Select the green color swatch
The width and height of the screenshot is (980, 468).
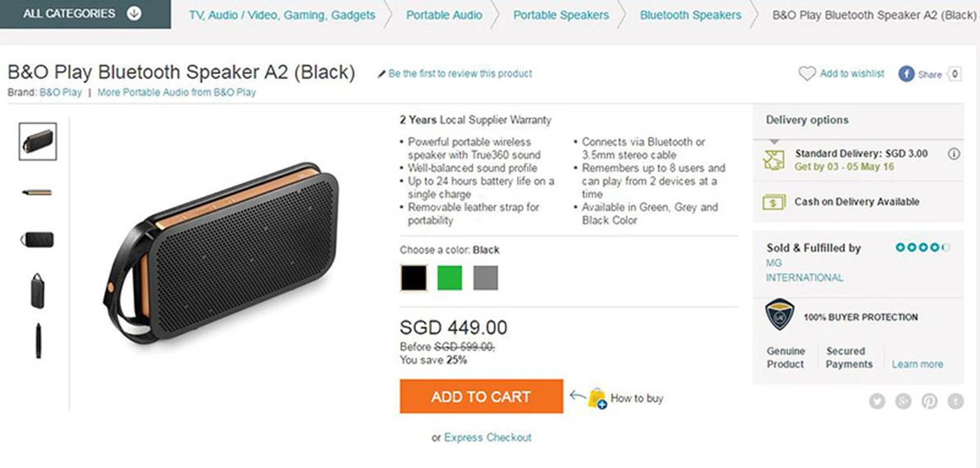coord(450,278)
